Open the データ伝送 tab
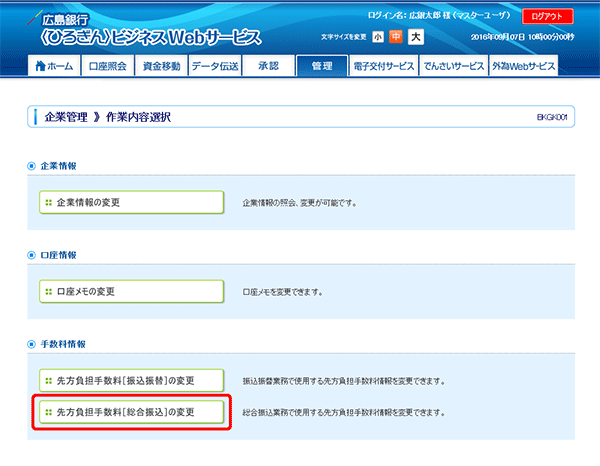The height and width of the screenshot is (466, 600). click(215, 66)
